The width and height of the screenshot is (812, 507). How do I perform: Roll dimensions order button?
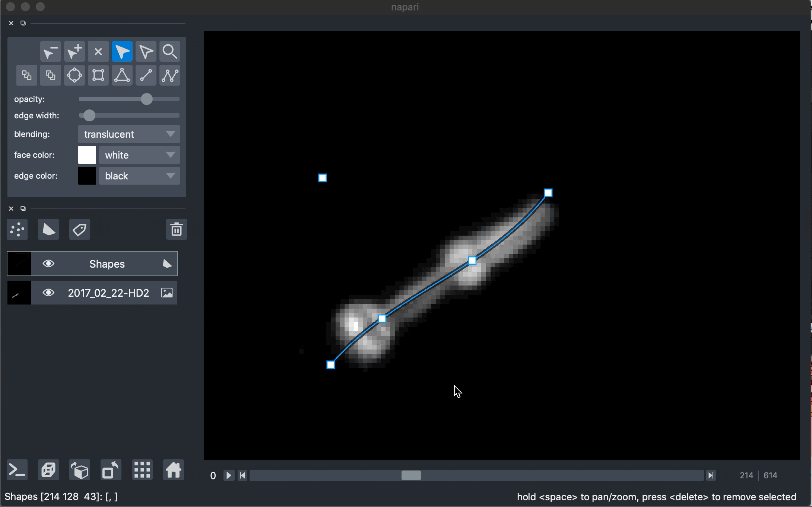pos(80,470)
